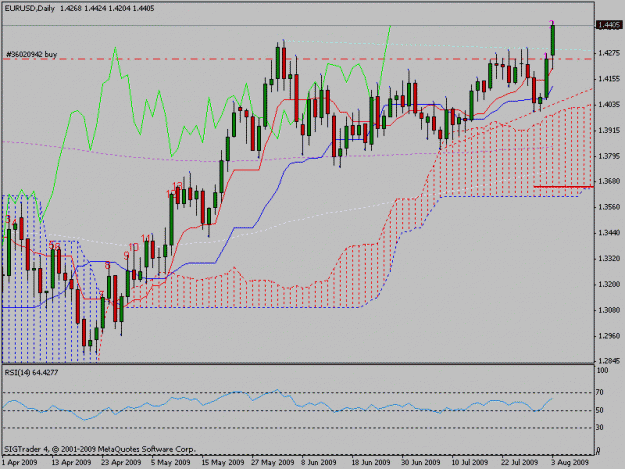
Task: Click the 1.3795 price scale label
Action: (x=609, y=156)
